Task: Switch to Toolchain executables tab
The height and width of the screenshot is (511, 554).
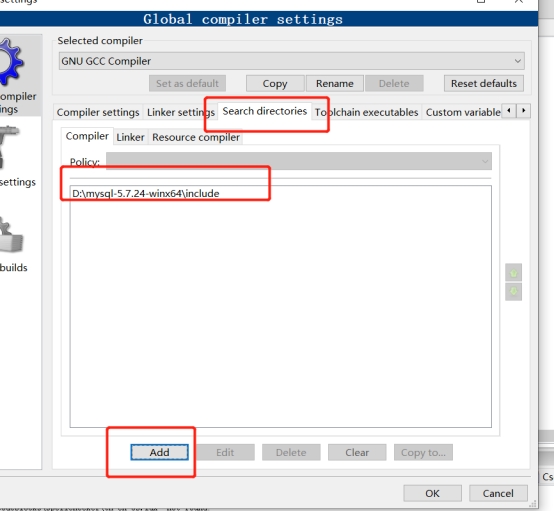Action: [366, 112]
